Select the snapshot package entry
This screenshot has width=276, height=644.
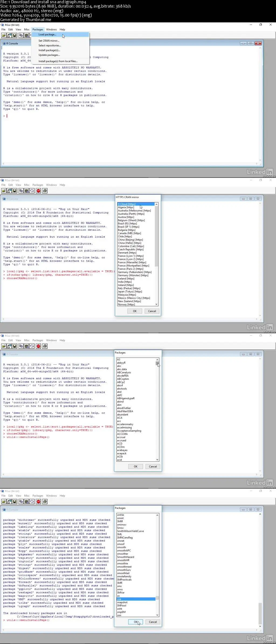click(136, 602)
